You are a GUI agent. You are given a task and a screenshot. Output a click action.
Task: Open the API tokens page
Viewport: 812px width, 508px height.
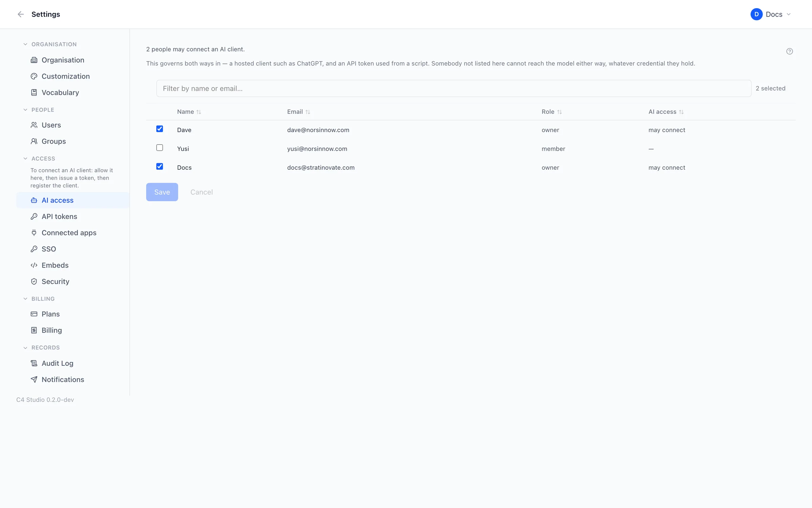(73, 216)
